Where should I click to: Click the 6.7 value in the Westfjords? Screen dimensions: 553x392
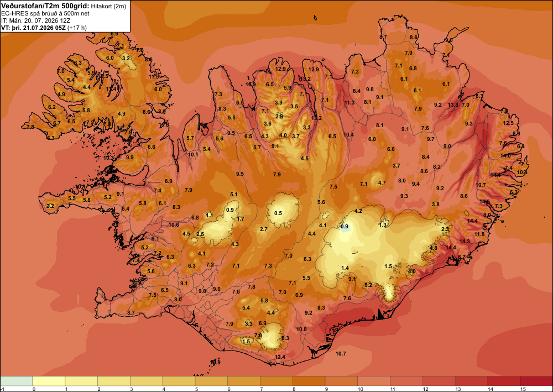tap(57, 123)
